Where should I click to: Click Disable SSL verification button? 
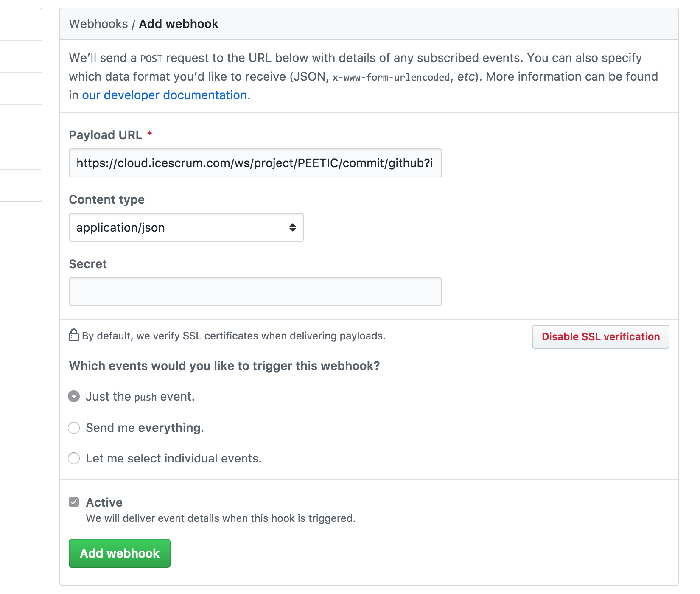coord(601,337)
